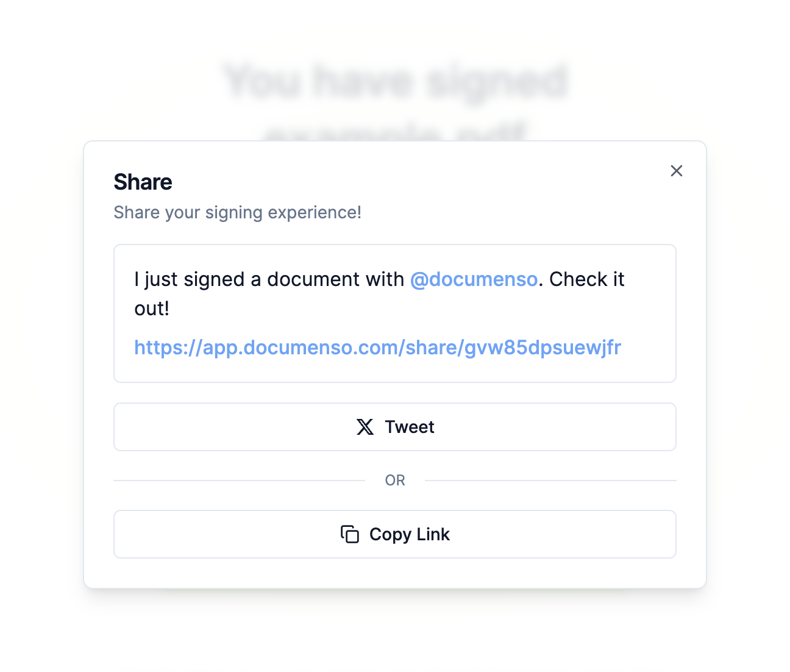The width and height of the screenshot is (790, 672).
Task: Click the Tweet button
Action: (x=395, y=427)
